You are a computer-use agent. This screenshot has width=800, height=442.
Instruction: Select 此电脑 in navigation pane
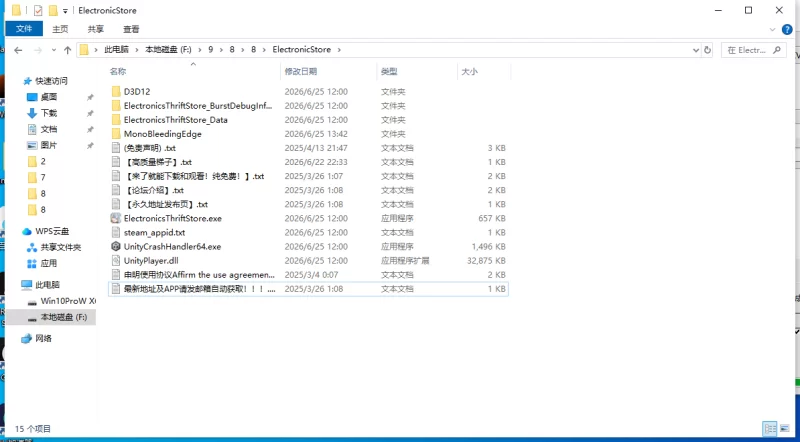pyautogui.click(x=40, y=285)
